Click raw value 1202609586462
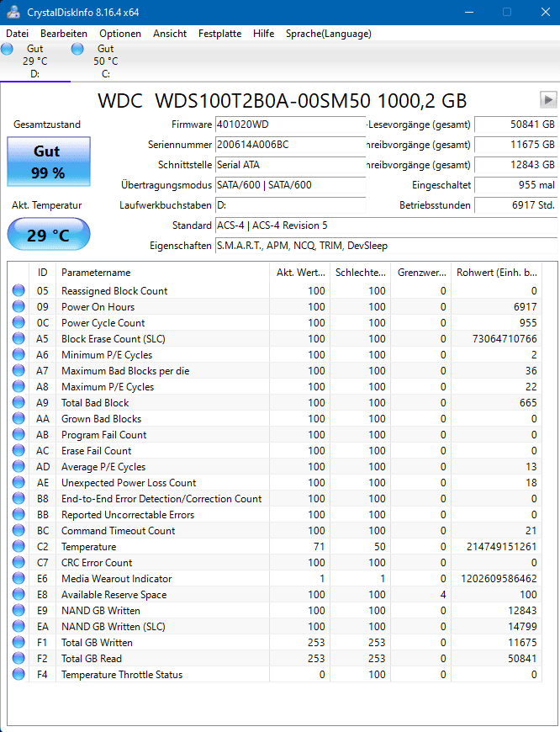This screenshot has width=560, height=732. tap(499, 579)
